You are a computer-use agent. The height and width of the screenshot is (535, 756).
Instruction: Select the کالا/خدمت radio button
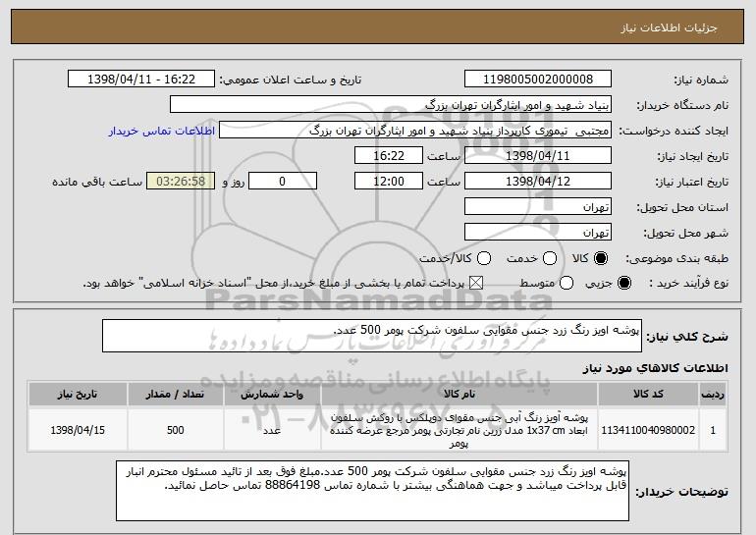[484, 258]
